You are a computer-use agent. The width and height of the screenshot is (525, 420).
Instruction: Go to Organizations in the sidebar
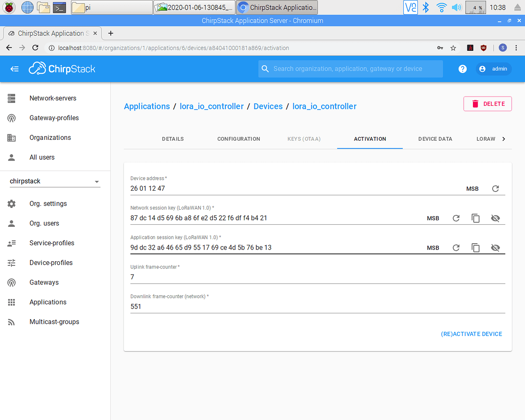point(50,138)
